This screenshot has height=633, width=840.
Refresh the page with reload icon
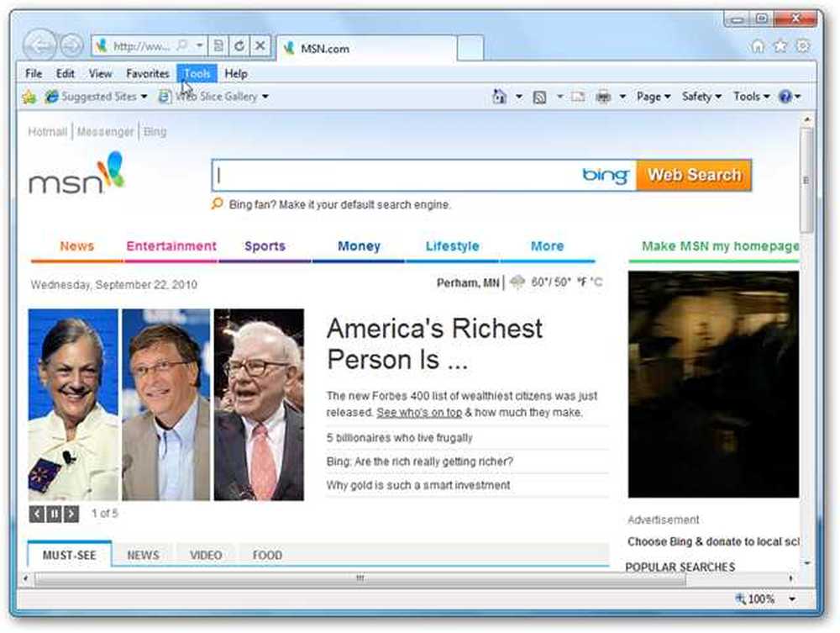coord(239,46)
